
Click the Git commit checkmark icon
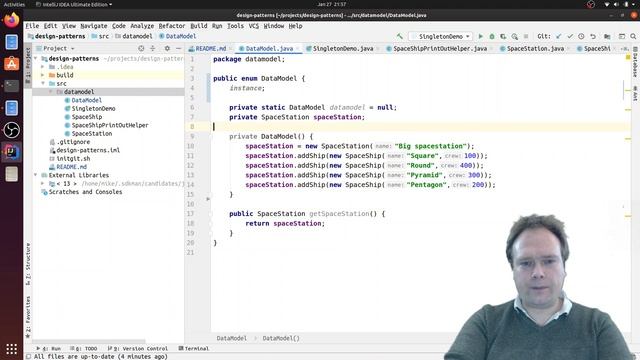tap(570, 36)
